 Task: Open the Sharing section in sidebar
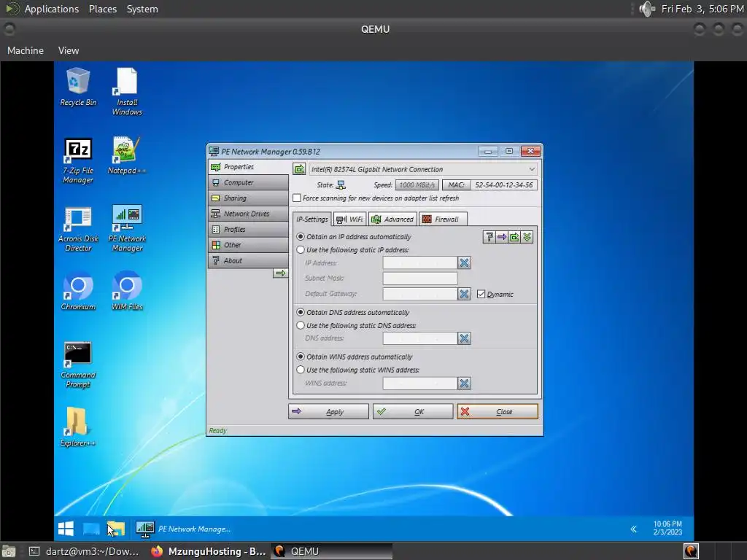[x=248, y=198]
